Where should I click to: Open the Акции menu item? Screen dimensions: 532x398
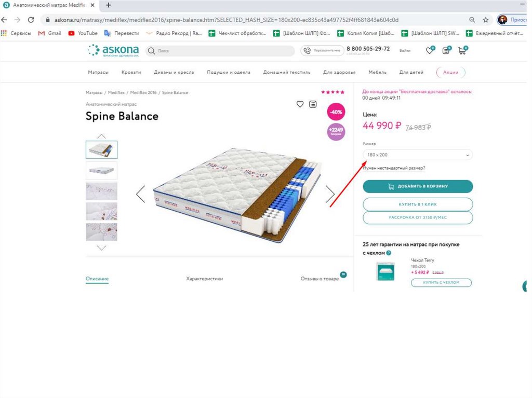450,72
